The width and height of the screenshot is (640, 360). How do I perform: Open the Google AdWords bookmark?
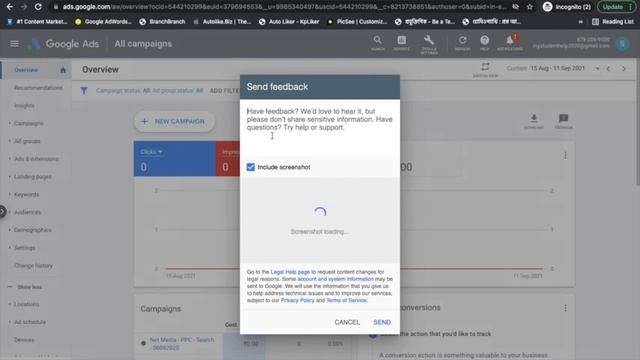(x=103, y=22)
